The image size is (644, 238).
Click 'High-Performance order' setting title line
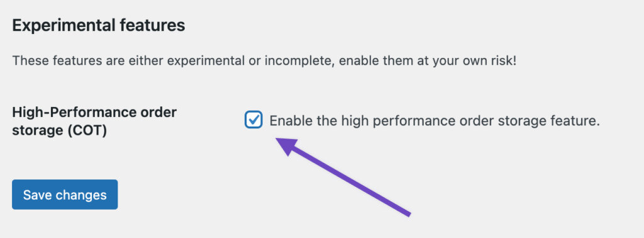coord(94,112)
